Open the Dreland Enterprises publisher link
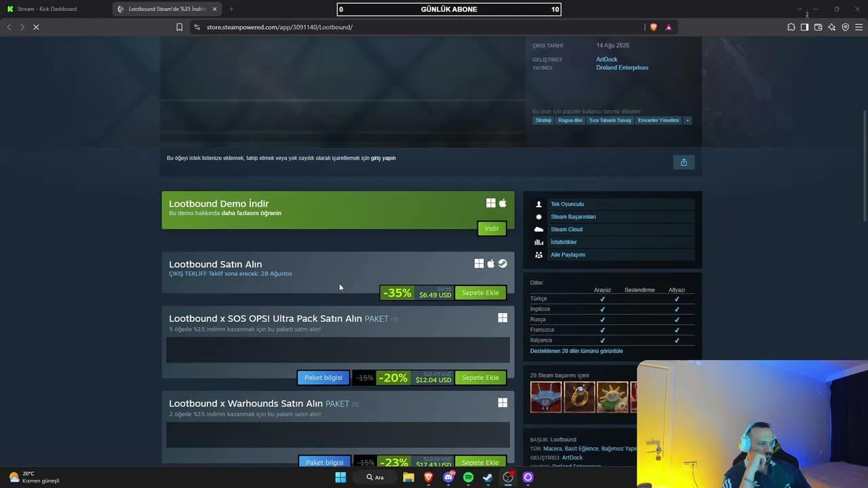Viewport: 868px width, 488px height. pyautogui.click(x=623, y=68)
